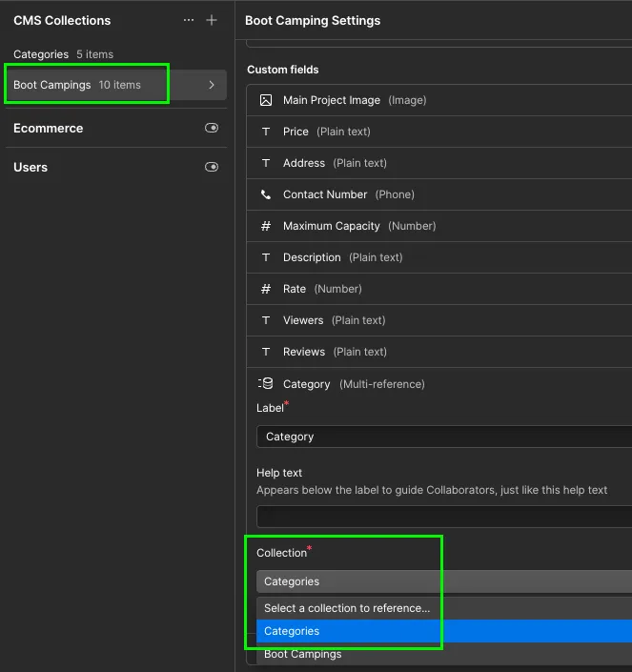The width and height of the screenshot is (632, 672).
Task: Click the text icon beside Price field
Action: click(x=266, y=132)
